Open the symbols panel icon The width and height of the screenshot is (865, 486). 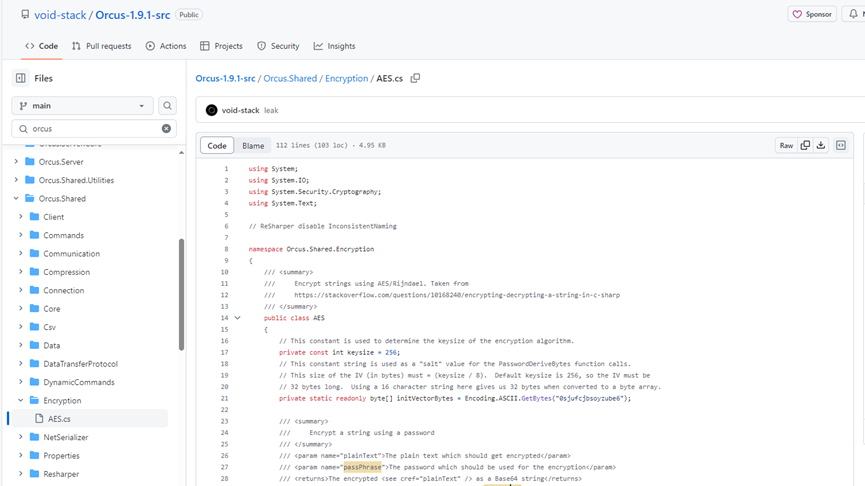point(841,145)
